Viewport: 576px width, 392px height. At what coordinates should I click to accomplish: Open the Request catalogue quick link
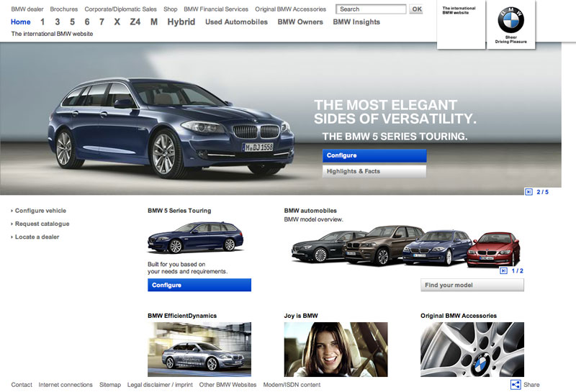point(42,224)
